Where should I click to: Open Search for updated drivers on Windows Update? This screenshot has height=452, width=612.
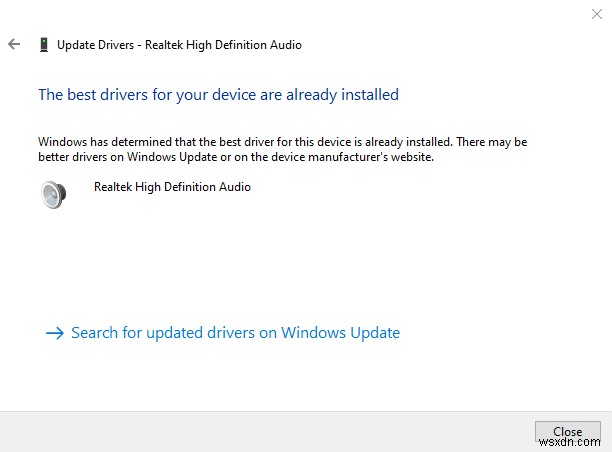click(x=235, y=333)
